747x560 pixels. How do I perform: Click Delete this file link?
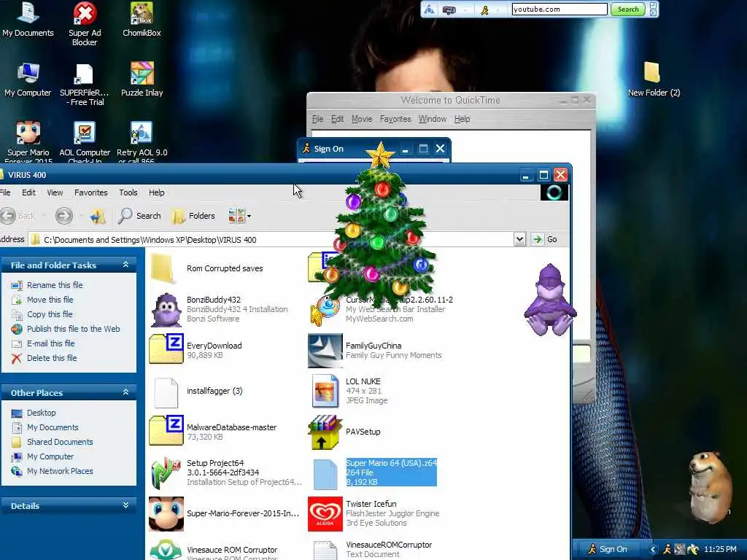[x=52, y=358]
